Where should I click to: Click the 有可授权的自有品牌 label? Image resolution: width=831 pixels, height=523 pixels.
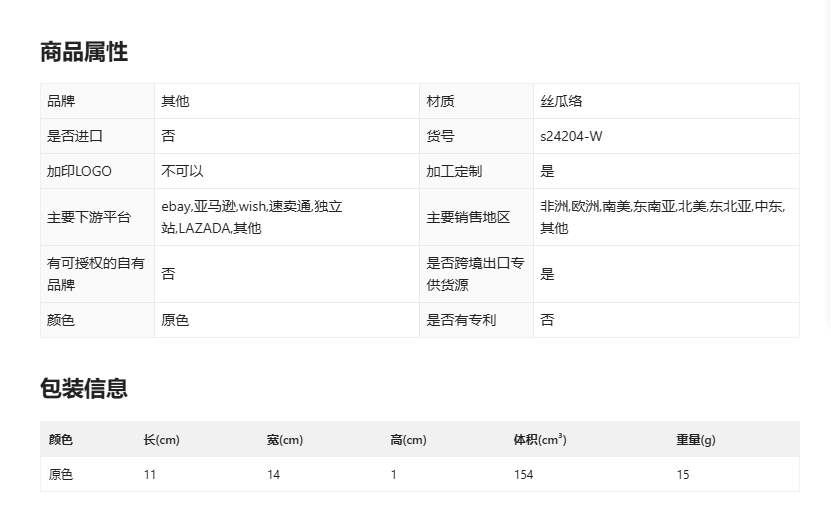click(96, 274)
